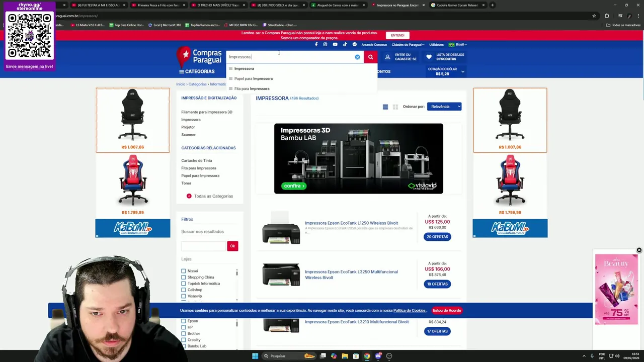The height and width of the screenshot is (362, 644).
Task: Check the Epson brand checkbox
Action: click(x=184, y=321)
